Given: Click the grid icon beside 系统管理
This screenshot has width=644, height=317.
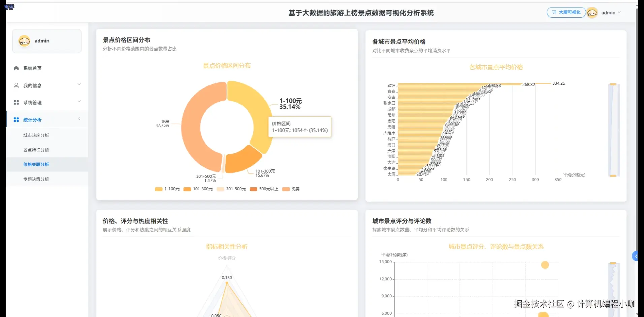Looking at the screenshot, I should tap(16, 102).
